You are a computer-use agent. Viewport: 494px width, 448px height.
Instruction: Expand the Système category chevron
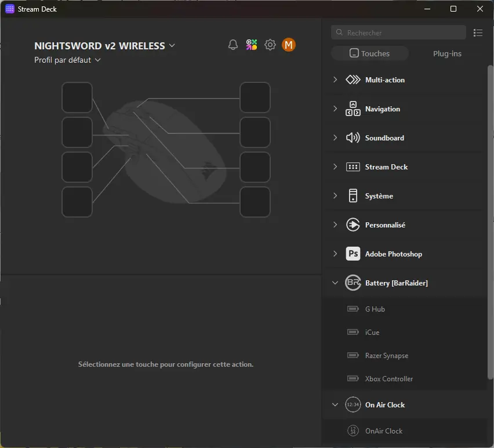335,196
